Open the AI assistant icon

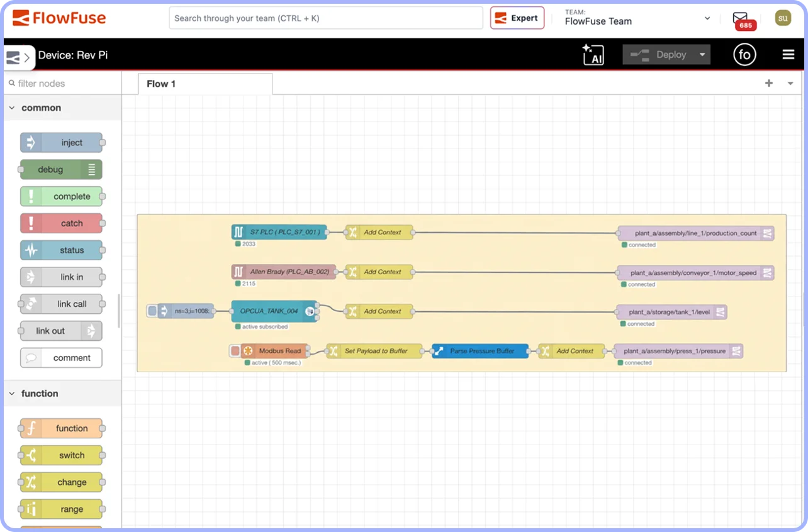[593, 55]
